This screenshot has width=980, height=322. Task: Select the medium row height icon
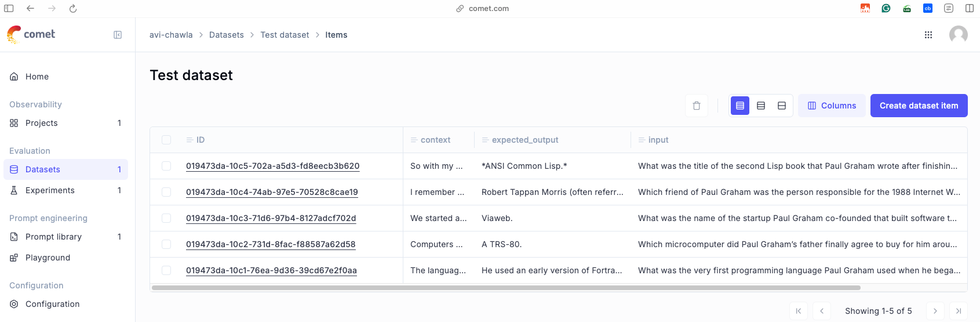pyautogui.click(x=761, y=106)
